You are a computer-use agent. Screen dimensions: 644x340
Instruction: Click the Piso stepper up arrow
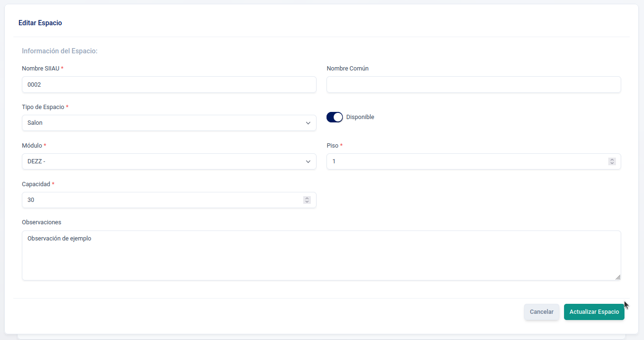coord(612,160)
